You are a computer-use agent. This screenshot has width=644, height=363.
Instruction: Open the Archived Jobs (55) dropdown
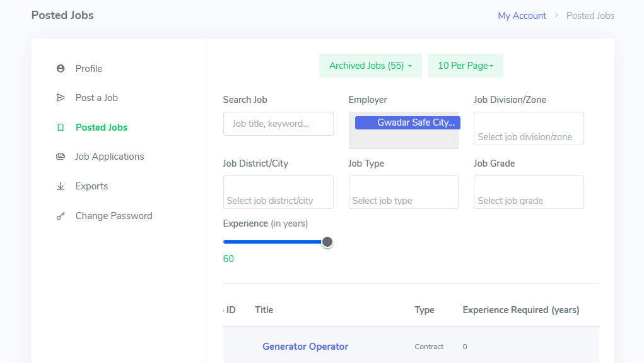[370, 66]
